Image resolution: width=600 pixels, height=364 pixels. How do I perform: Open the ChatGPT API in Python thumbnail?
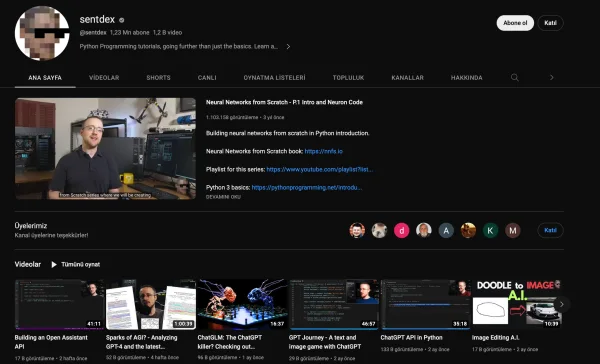pyautogui.click(x=425, y=304)
